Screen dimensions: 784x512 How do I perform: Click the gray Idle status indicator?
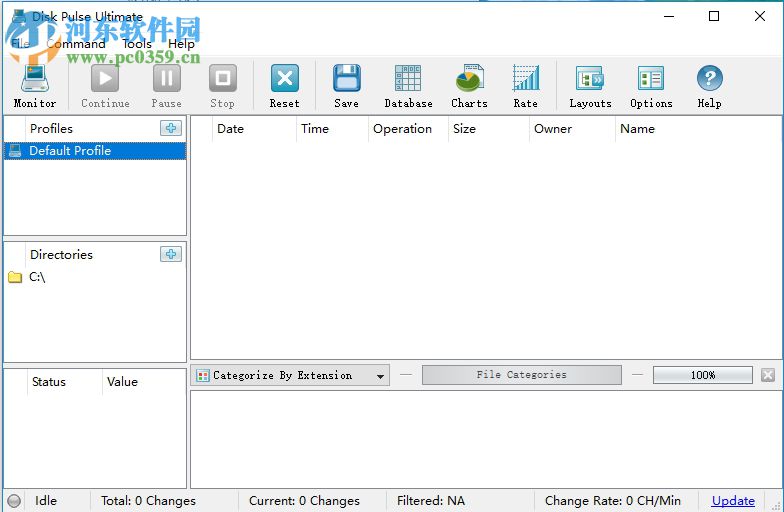click(14, 500)
